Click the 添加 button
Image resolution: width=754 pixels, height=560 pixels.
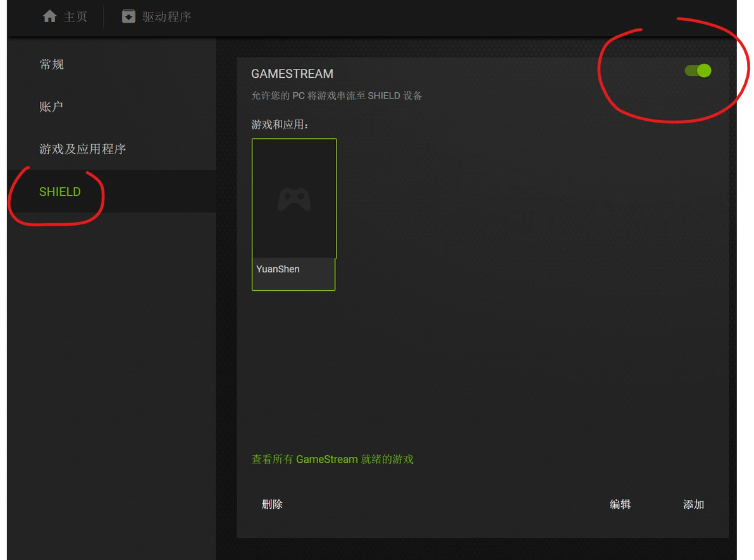[693, 504]
